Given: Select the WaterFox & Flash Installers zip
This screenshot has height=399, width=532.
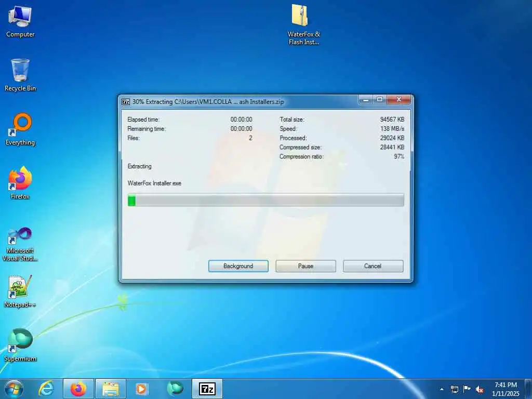Looking at the screenshot, I should point(303,24).
